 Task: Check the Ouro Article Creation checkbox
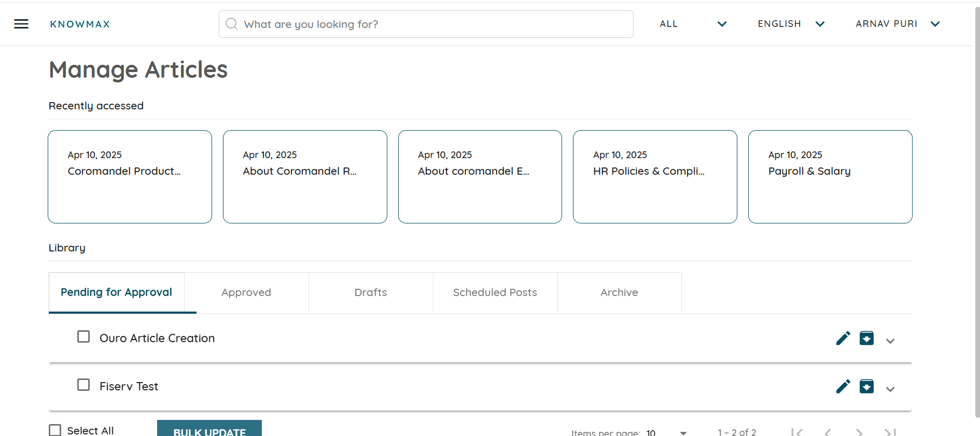coord(83,337)
